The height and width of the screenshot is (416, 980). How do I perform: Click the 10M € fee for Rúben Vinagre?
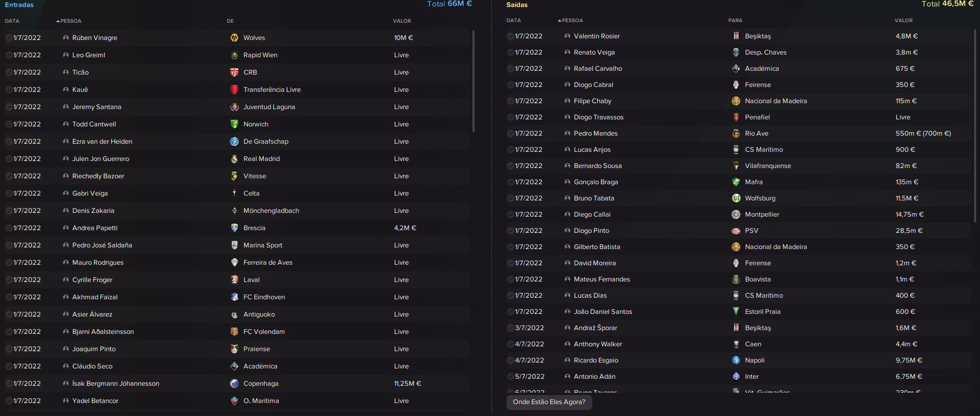point(403,38)
